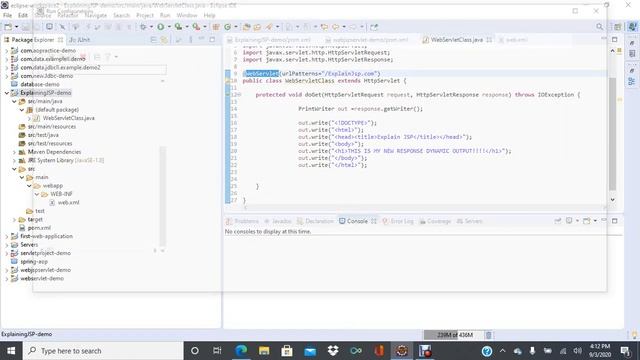Open the Edit menu

[22, 16]
